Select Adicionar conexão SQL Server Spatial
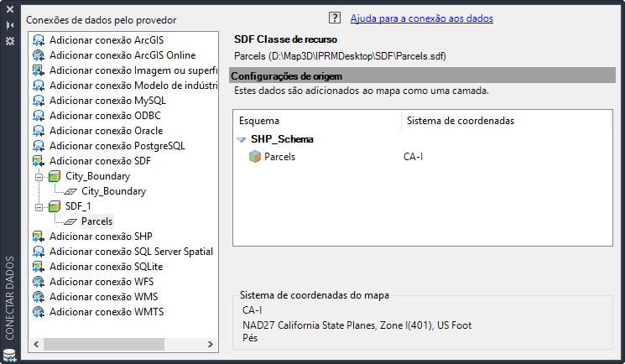The height and width of the screenshot is (364, 625). click(x=131, y=252)
